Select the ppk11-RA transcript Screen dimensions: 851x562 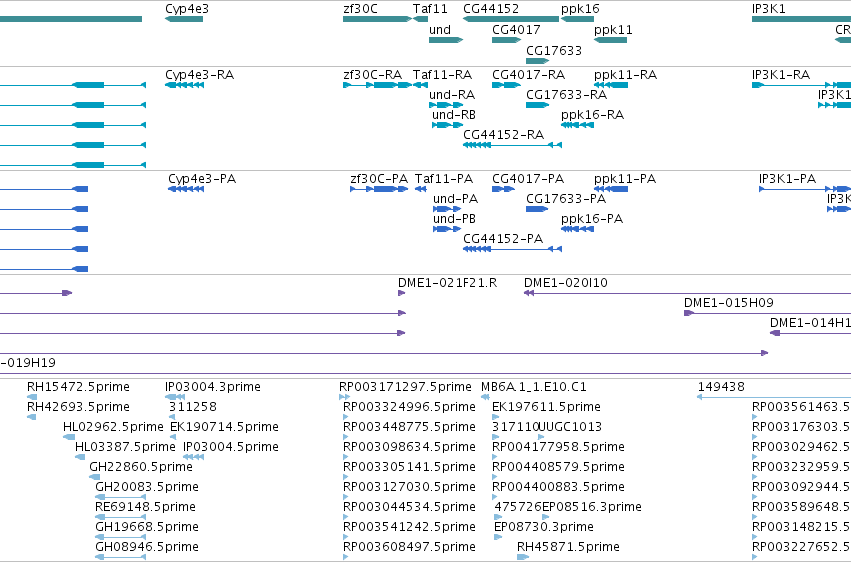(x=611, y=85)
